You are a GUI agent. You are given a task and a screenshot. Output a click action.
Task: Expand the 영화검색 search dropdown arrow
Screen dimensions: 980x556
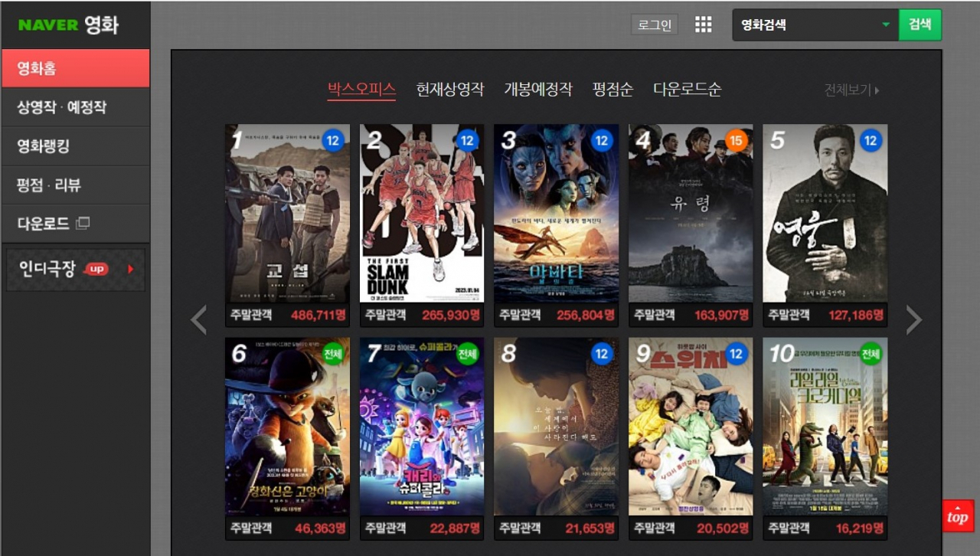(886, 25)
